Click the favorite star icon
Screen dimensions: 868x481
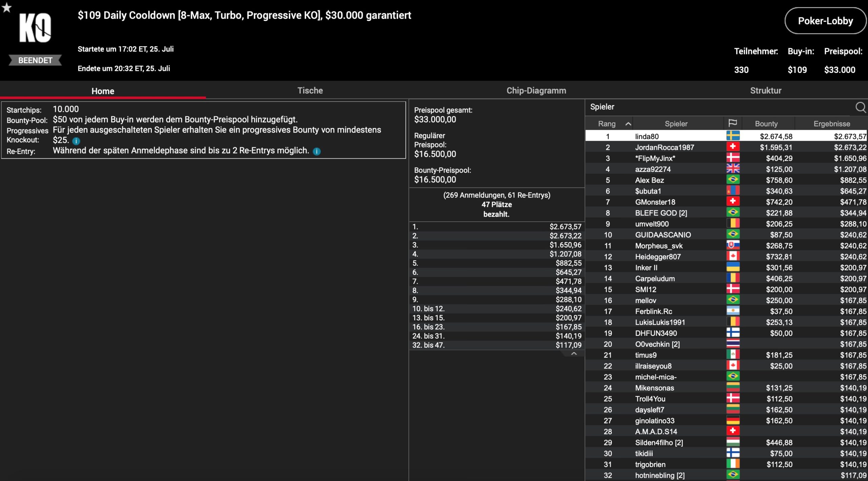(x=6, y=7)
